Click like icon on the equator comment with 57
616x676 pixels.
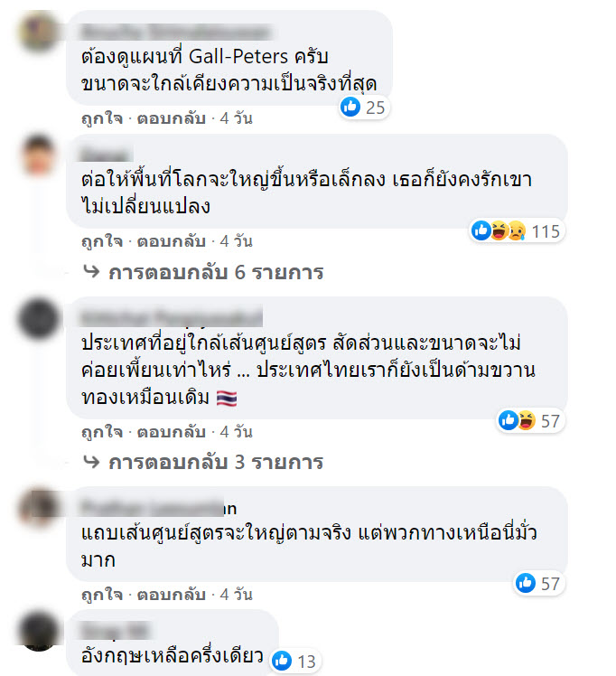click(526, 583)
